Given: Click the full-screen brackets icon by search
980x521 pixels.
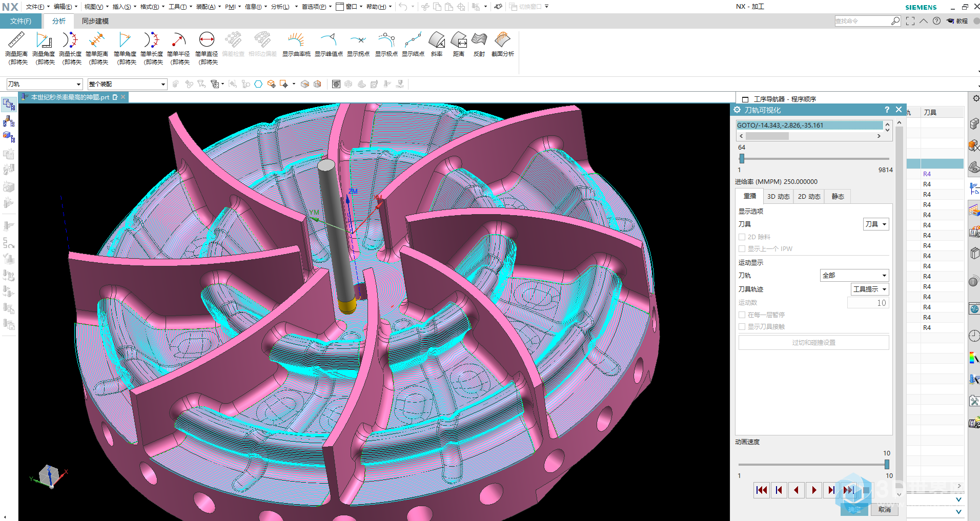Looking at the screenshot, I should tap(910, 21).
